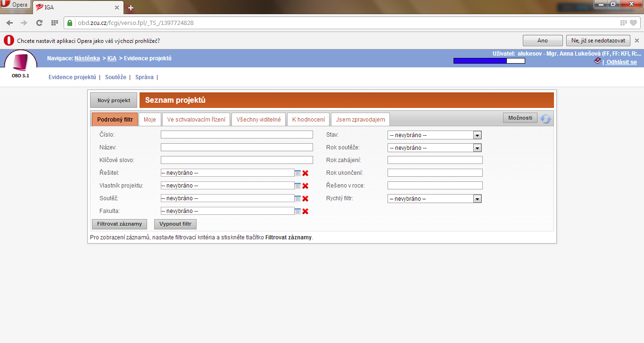Clear the Soutěž field with red X
644x343 pixels.
click(x=305, y=199)
